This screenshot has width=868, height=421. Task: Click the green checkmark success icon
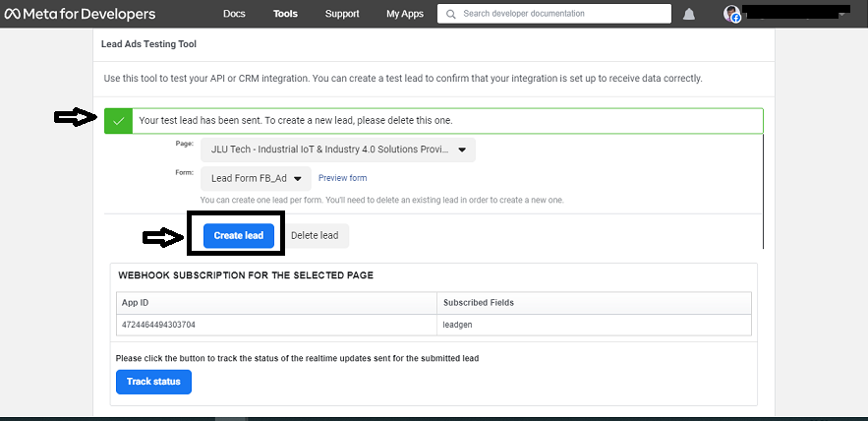[119, 121]
